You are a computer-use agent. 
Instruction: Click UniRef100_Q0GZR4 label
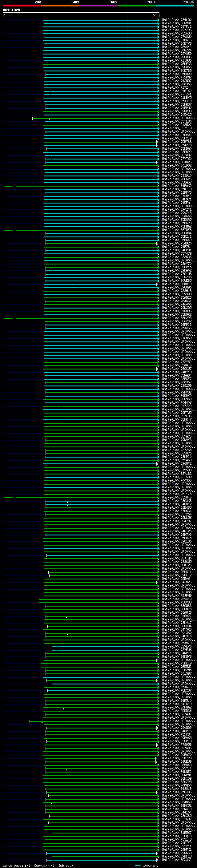[x=176, y=50]
